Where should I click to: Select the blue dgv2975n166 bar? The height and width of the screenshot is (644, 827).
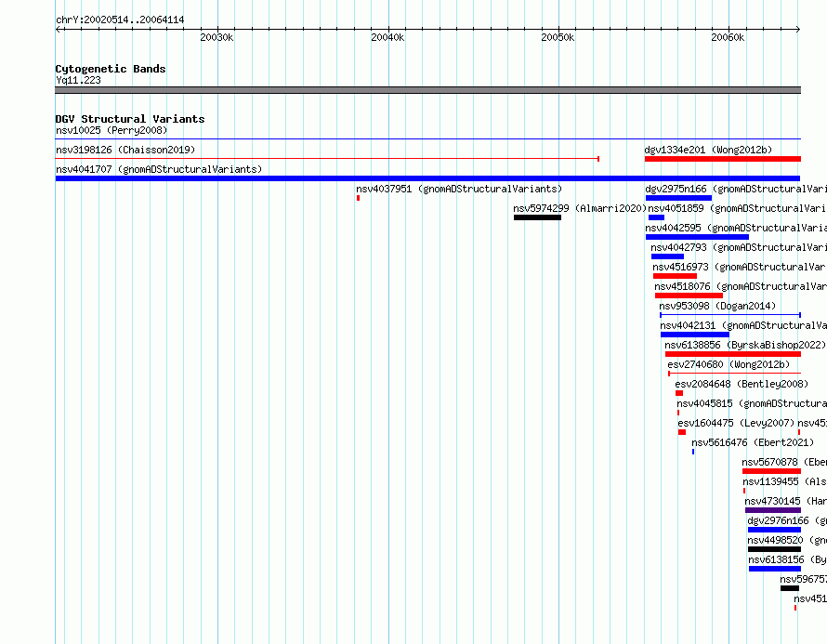coord(678,198)
